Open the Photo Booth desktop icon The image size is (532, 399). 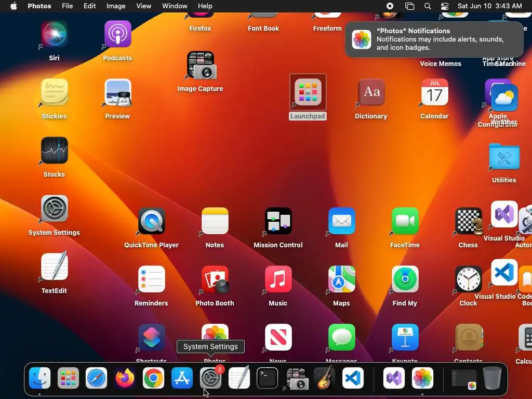pos(215,279)
